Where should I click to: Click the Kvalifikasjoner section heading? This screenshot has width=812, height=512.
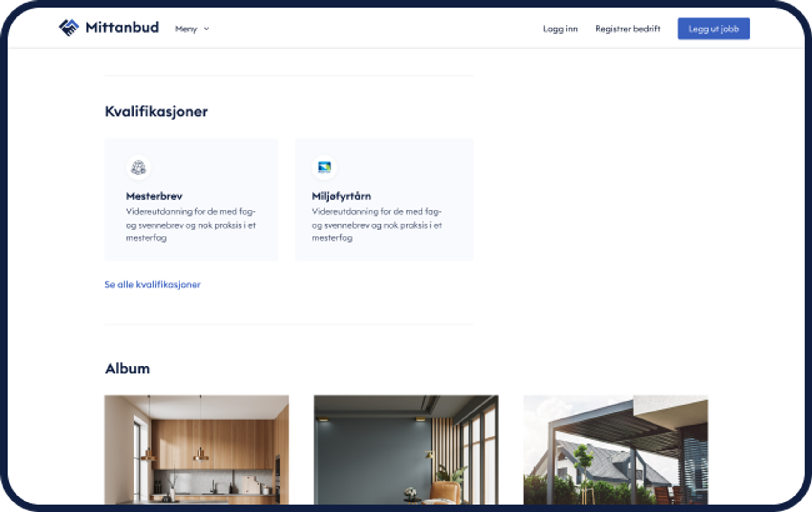tap(156, 112)
